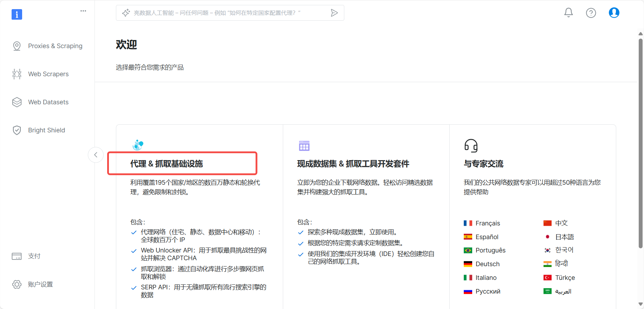Click the Bright Shield shield icon
The width and height of the screenshot is (644, 309).
(17, 130)
